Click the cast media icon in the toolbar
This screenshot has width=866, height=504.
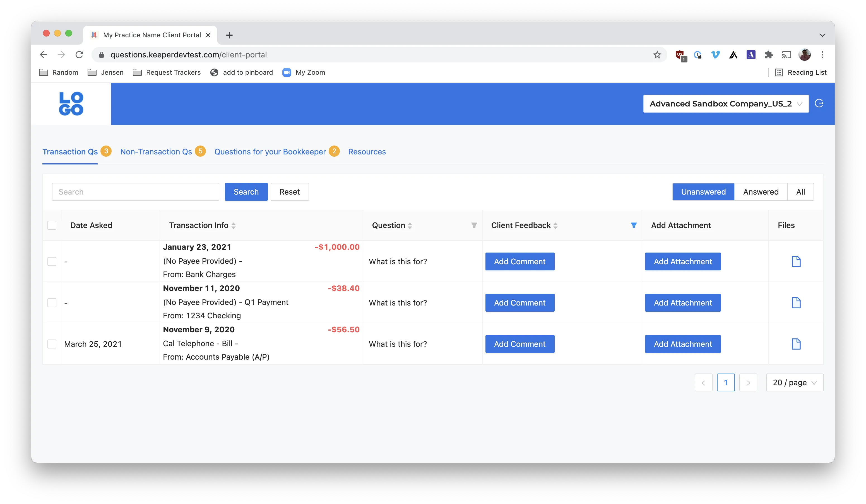click(786, 55)
